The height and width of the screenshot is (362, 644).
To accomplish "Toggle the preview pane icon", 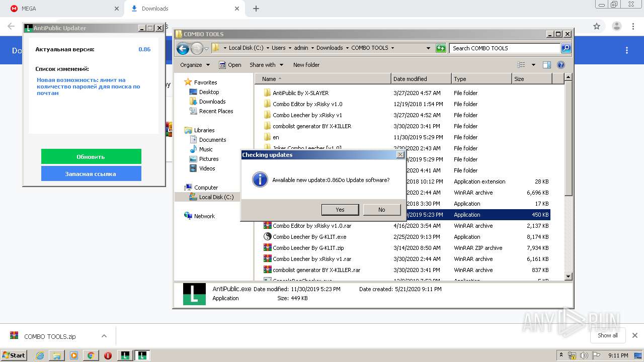I will pyautogui.click(x=547, y=65).
